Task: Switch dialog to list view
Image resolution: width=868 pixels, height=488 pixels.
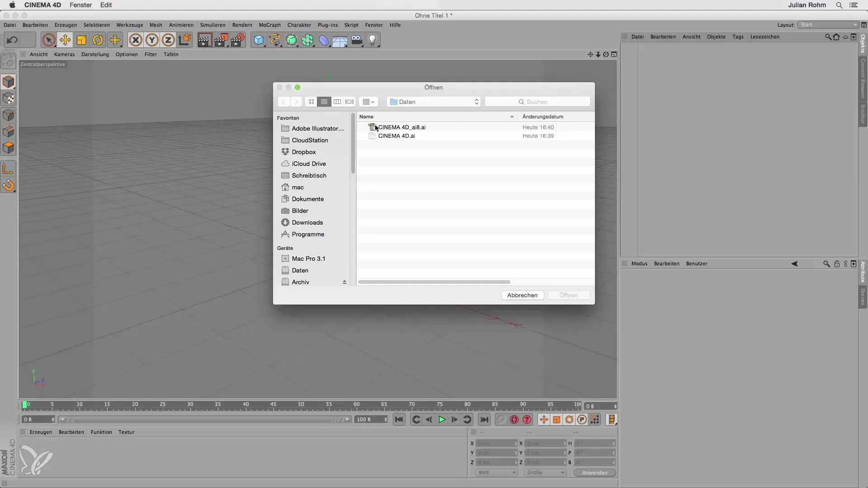Action: pos(324,102)
